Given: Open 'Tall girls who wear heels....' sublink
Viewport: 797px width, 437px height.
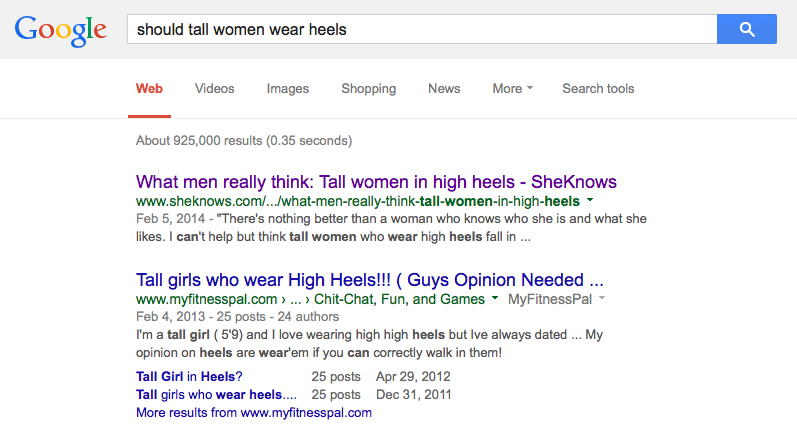Looking at the screenshot, I should coord(216,395).
